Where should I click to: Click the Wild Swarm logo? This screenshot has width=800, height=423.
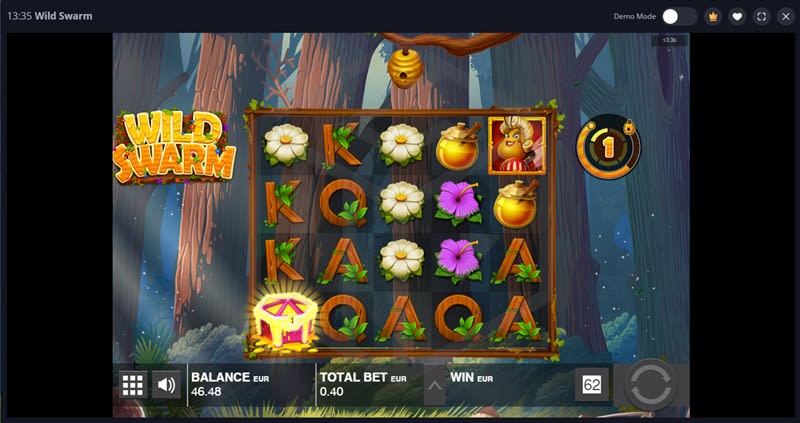coord(174,147)
